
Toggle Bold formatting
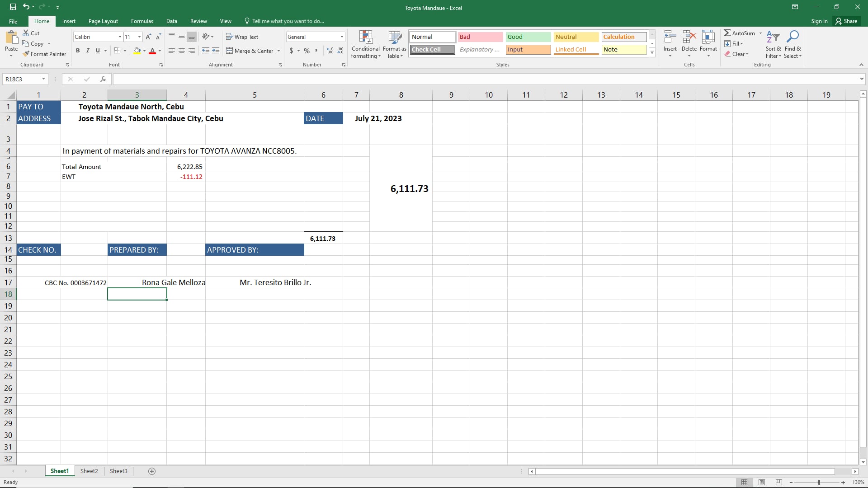pos(78,51)
